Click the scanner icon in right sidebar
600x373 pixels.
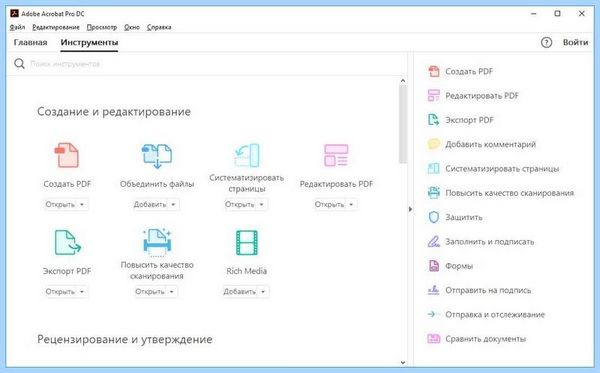click(434, 193)
